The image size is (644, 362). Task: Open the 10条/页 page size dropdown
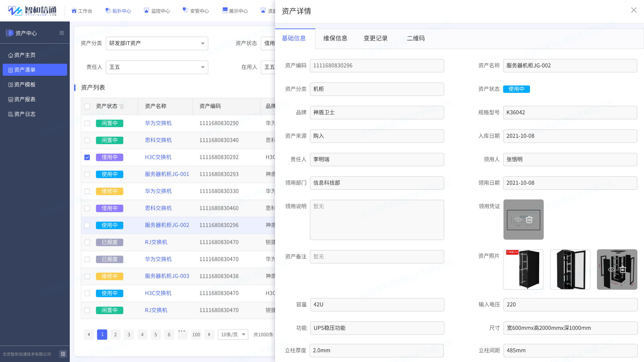click(233, 335)
